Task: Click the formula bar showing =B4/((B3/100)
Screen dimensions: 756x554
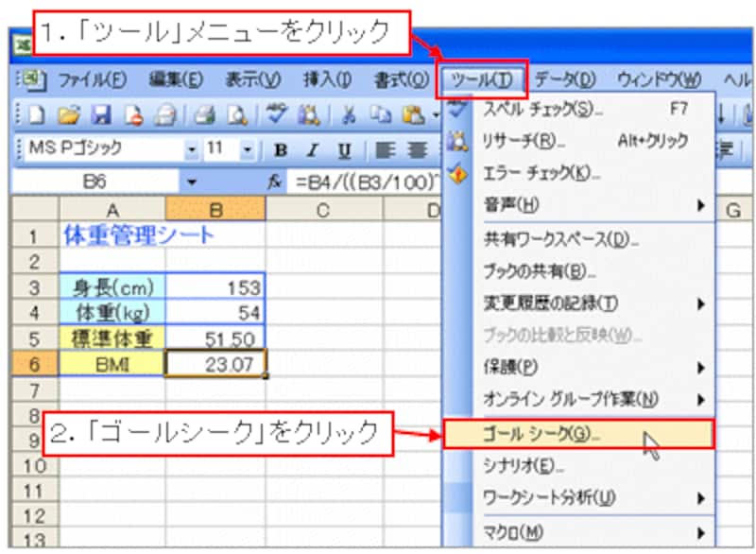Action: [x=365, y=182]
